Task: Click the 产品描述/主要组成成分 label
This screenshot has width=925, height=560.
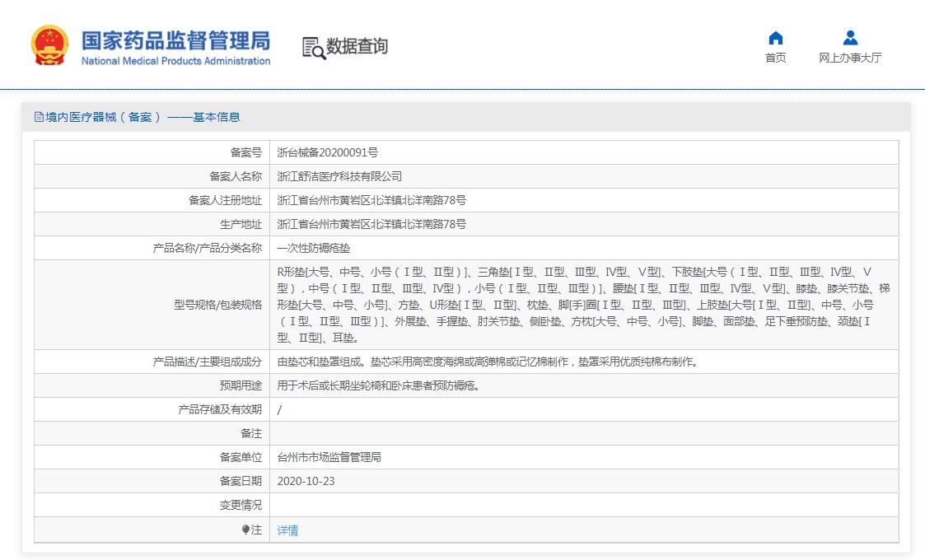Action: pyautogui.click(x=207, y=362)
